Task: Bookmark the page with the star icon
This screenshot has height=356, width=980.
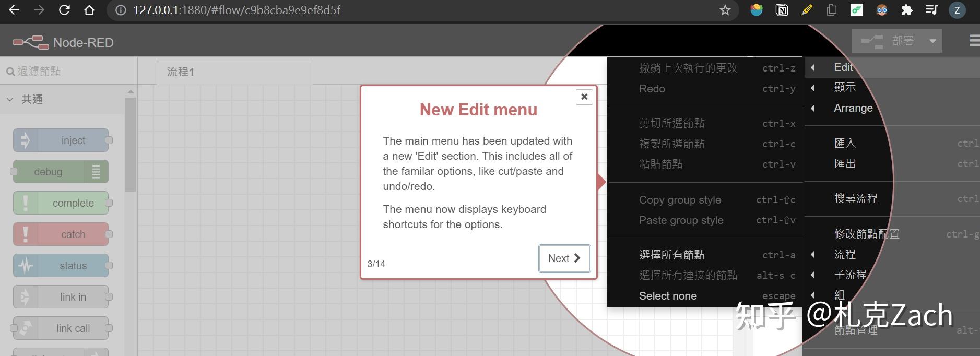Action: (725, 10)
